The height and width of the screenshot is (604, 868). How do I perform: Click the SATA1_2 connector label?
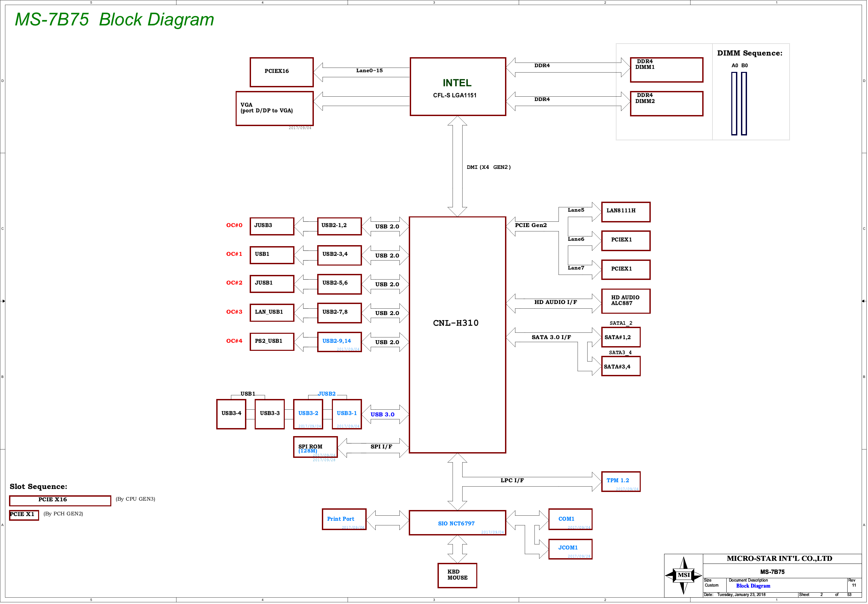[621, 323]
